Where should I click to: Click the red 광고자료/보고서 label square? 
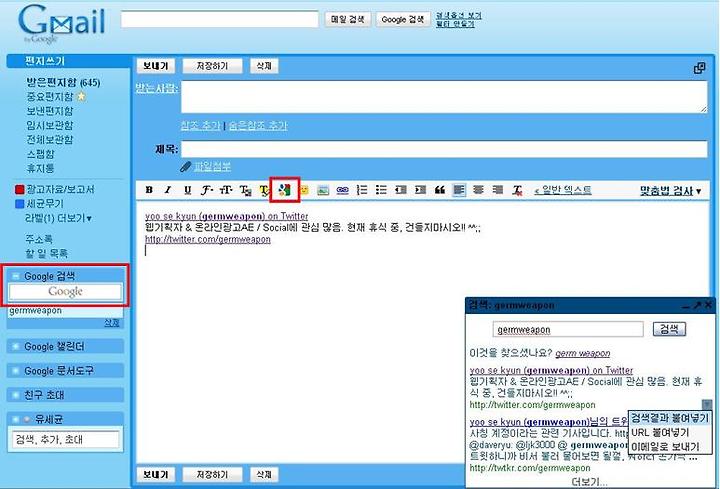19,189
